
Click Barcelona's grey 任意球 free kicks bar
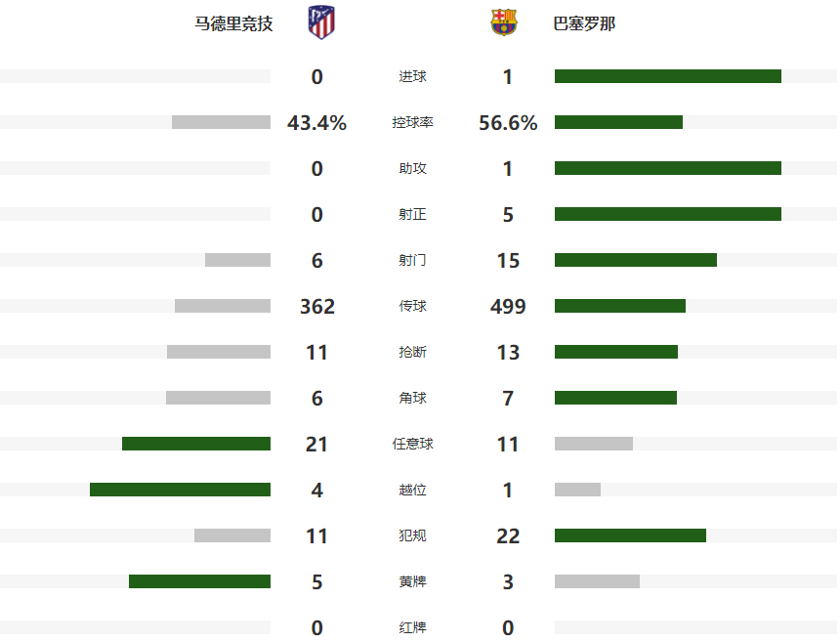coord(593,444)
